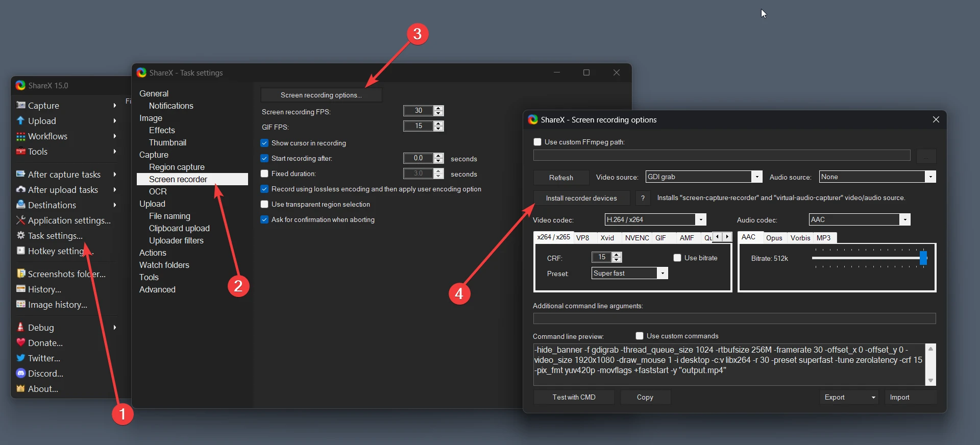Click Additional command line arguments field
This screenshot has height=445, width=980.
pos(734,318)
